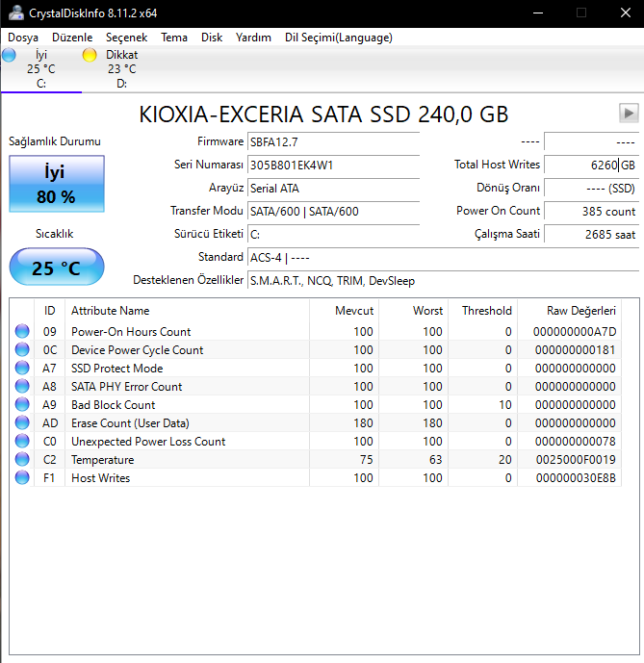The height and width of the screenshot is (663, 644).
Task: Open the Dosya menu
Action: [x=23, y=38]
